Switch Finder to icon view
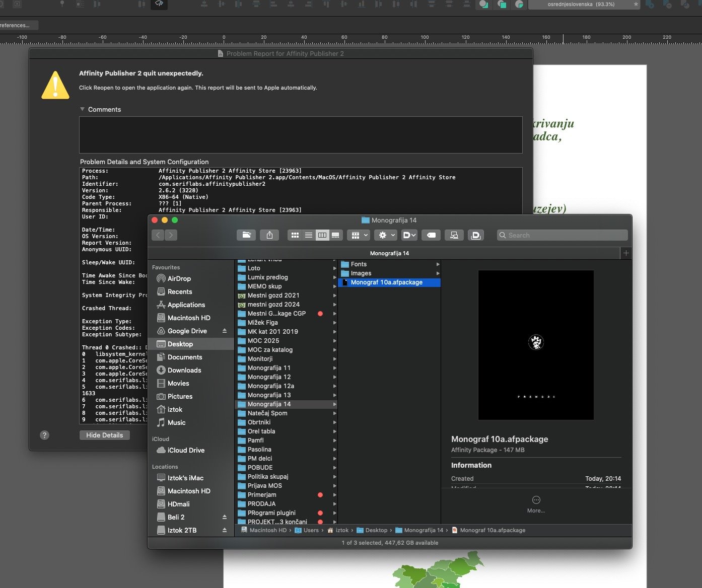 [295, 235]
